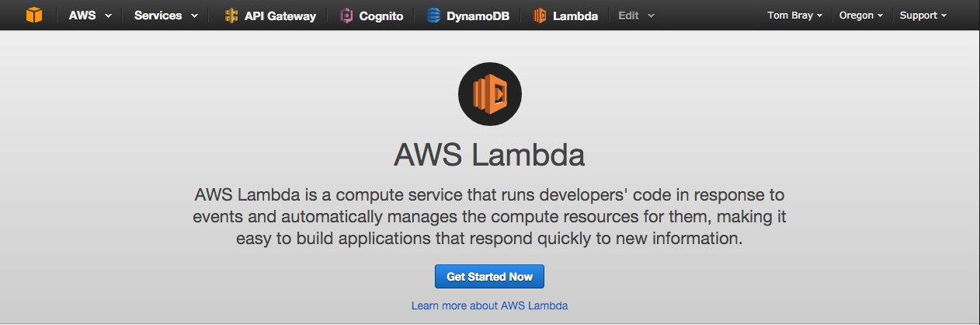
Task: Select the Lambda label in the navbar
Action: (x=575, y=16)
